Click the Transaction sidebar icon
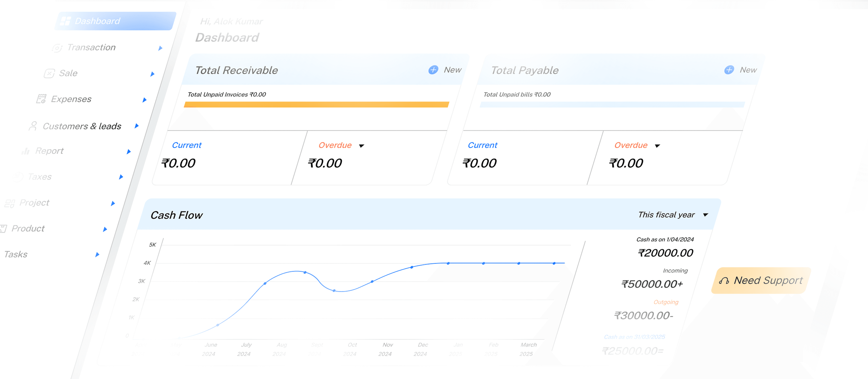This screenshot has width=868, height=379. click(57, 48)
